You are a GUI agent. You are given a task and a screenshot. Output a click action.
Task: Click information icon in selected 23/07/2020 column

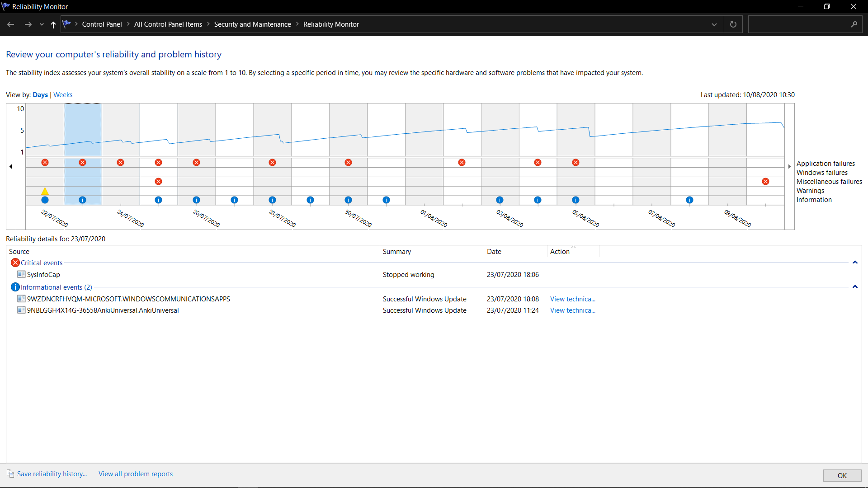coord(82,200)
